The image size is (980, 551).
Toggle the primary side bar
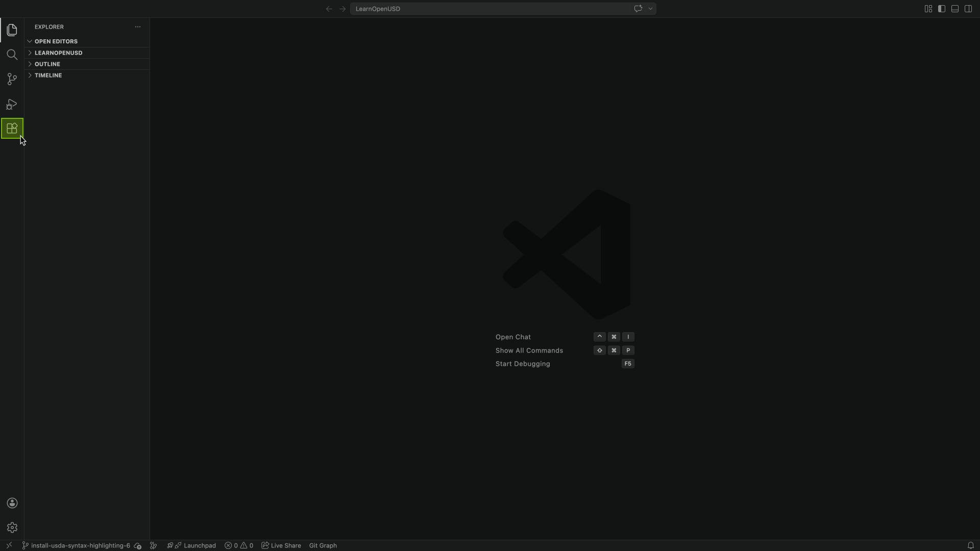[942, 9]
